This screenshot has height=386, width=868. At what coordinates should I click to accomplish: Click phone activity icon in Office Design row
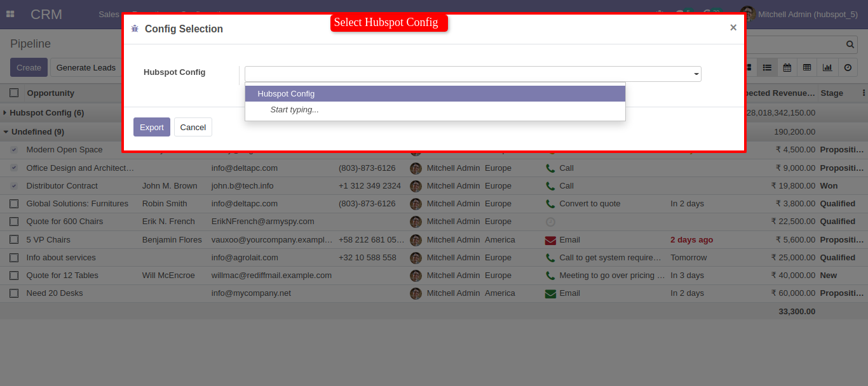pyautogui.click(x=550, y=168)
